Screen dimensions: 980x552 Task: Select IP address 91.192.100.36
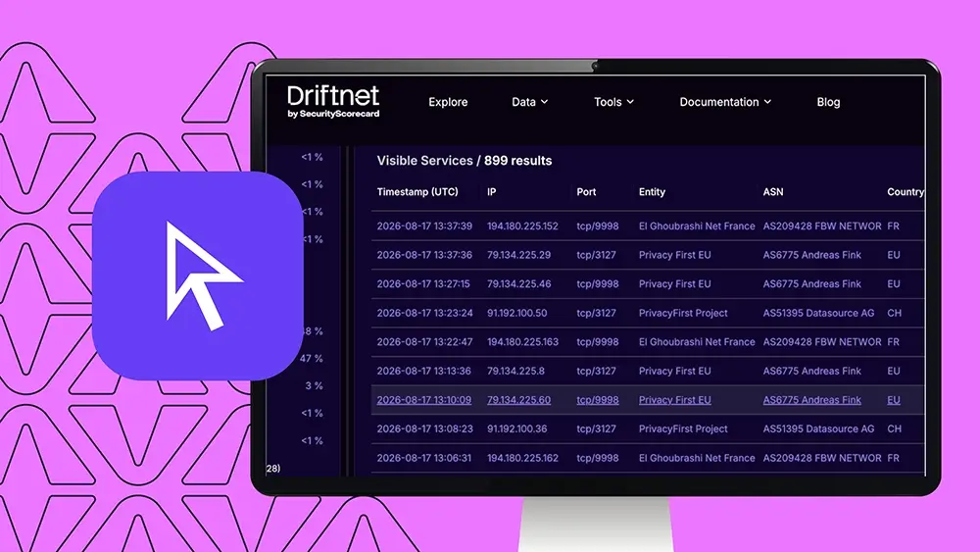[516, 428]
